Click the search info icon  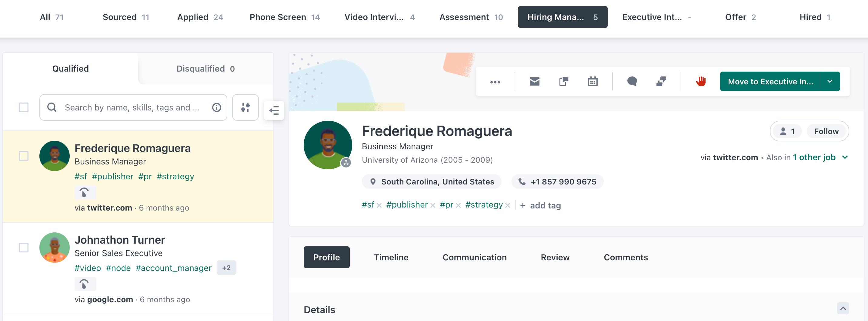[x=217, y=107]
